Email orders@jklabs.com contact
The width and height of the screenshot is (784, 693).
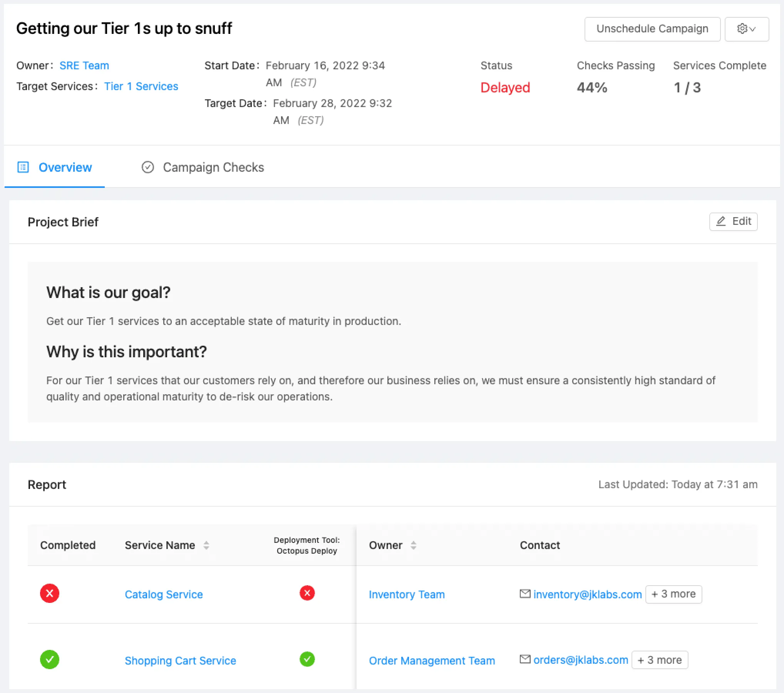581,660
